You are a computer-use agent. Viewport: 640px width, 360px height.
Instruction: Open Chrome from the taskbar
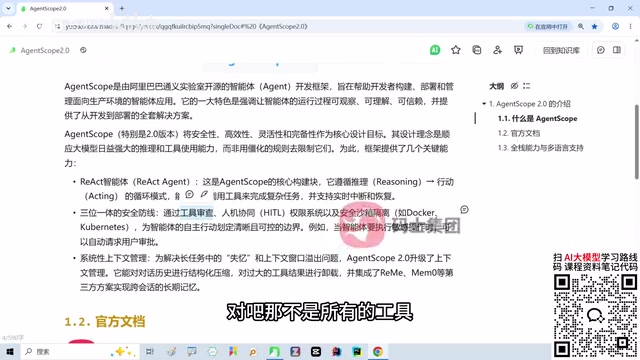(378, 351)
